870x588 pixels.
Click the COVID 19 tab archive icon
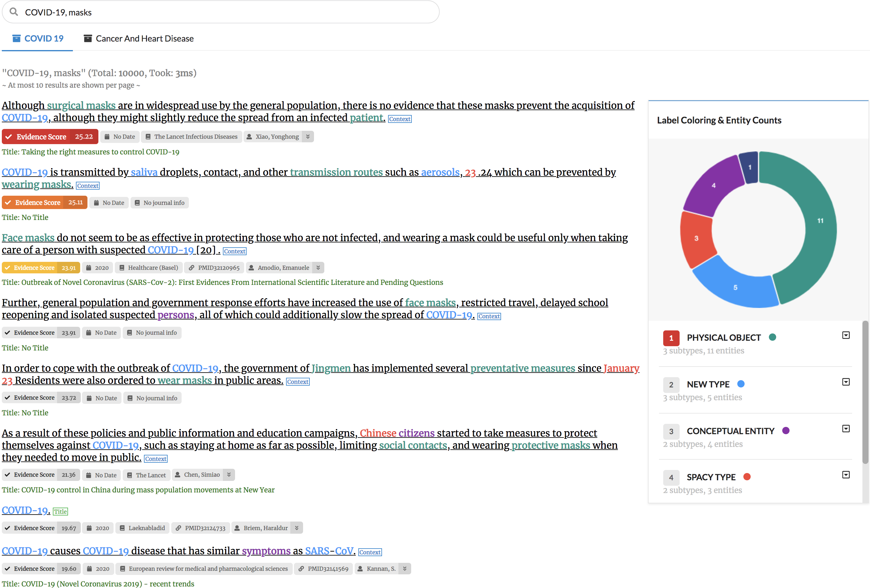point(16,39)
